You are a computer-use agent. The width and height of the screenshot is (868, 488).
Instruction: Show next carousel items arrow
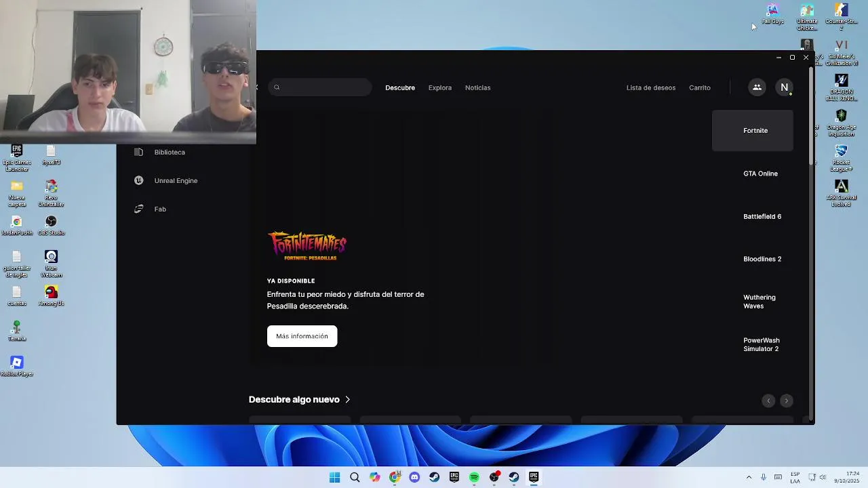pyautogui.click(x=787, y=401)
